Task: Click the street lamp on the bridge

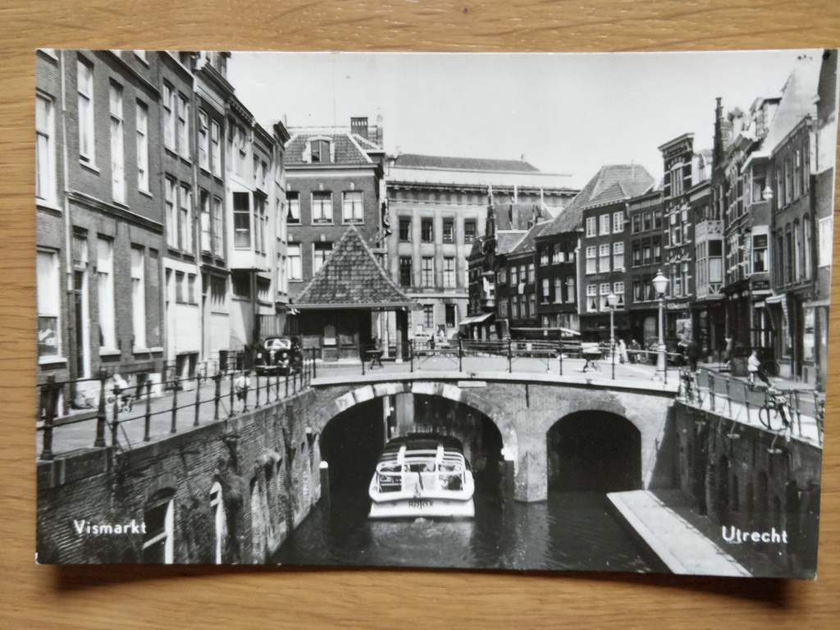Action: coord(660,323)
